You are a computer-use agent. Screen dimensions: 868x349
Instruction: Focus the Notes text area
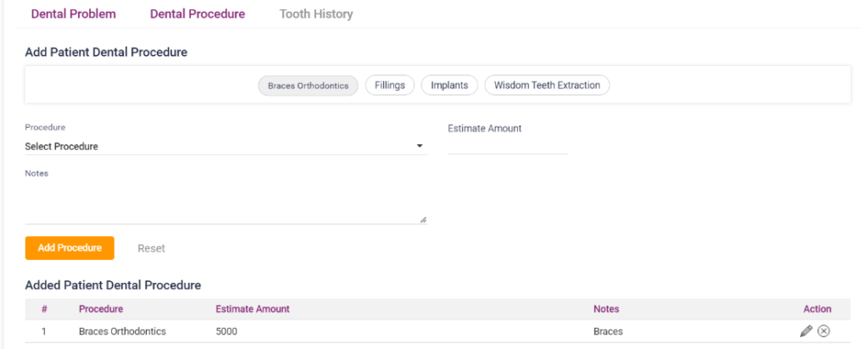(x=225, y=203)
